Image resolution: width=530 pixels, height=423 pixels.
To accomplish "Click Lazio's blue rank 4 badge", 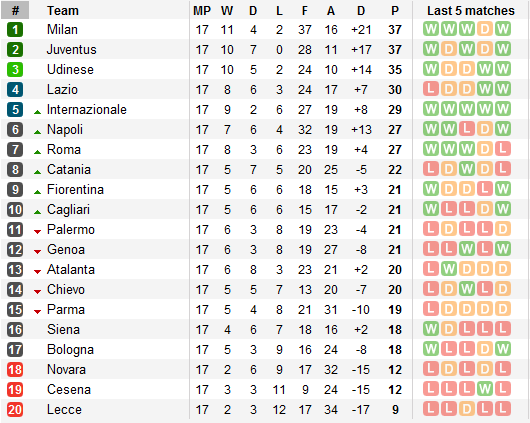I will tap(15, 89).
